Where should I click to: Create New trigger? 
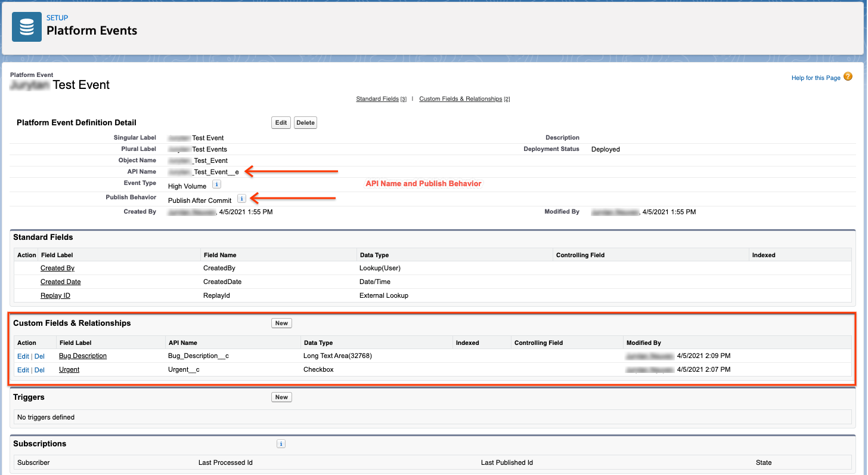281,397
